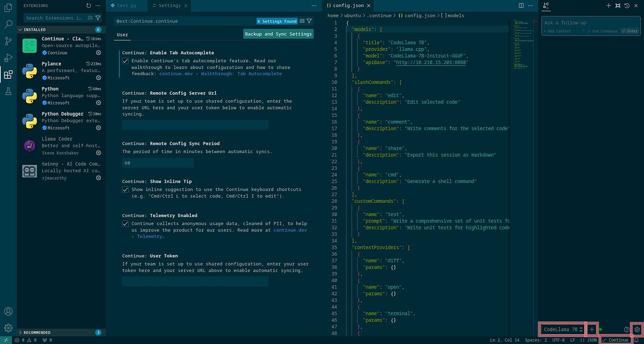Start new Continue session plus icon
The image size is (644, 344).
(x=609, y=6)
